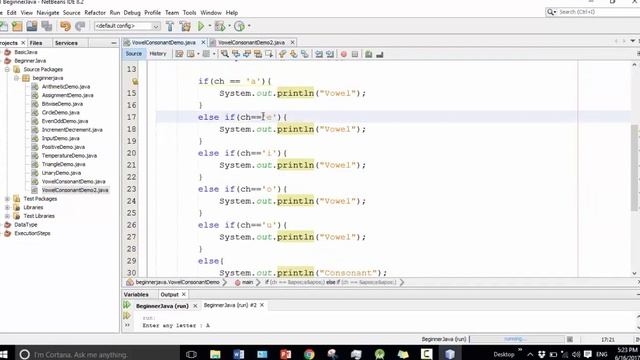Viewport: 640px width, 360px height.
Task: Toggle Highlight Search in editor toolbar
Action: tap(258, 54)
